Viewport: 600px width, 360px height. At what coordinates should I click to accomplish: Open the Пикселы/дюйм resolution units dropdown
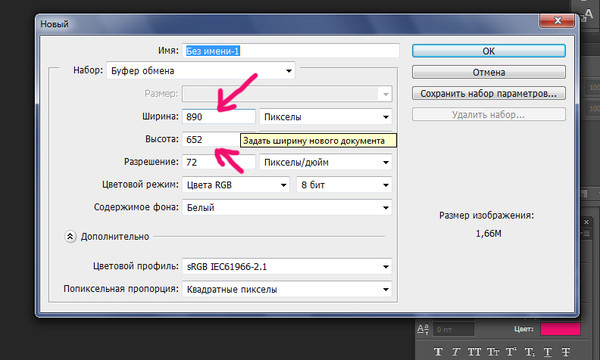pos(326,162)
